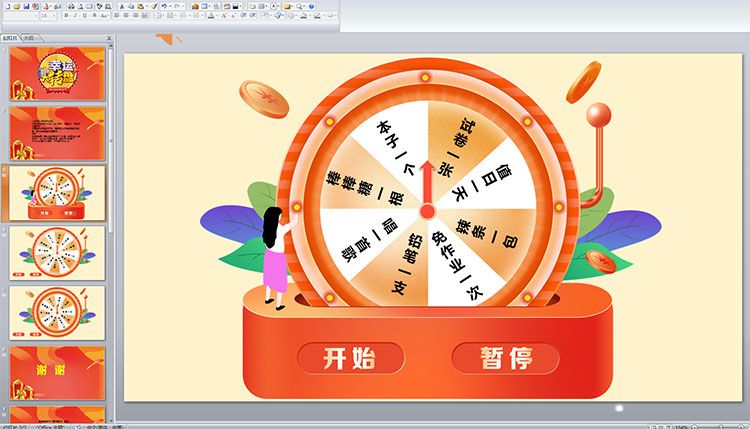This screenshot has width=750, height=429.
Task: Select the 免作业一次 wheel segment text
Action: tap(456, 266)
